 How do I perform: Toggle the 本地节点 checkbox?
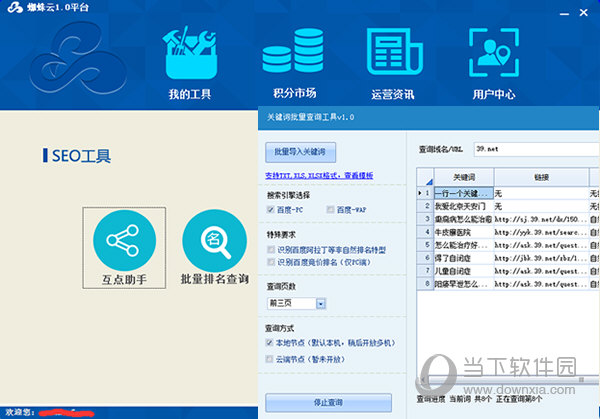(269, 343)
